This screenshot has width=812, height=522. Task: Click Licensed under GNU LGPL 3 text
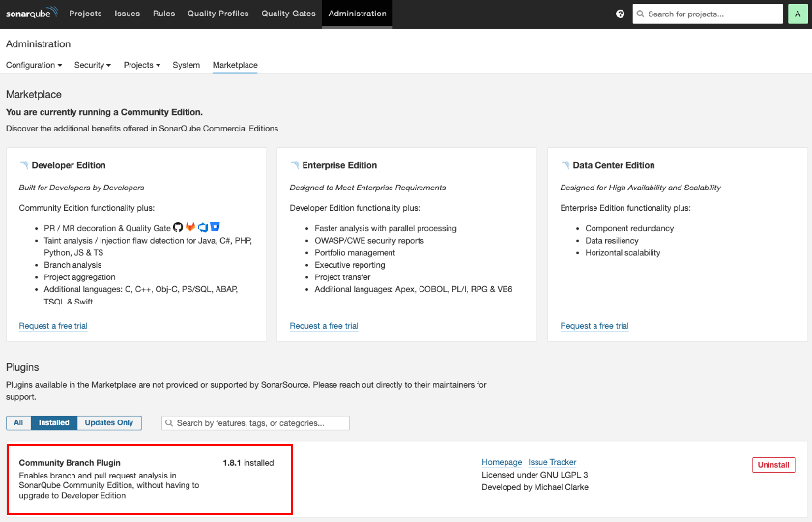point(535,475)
